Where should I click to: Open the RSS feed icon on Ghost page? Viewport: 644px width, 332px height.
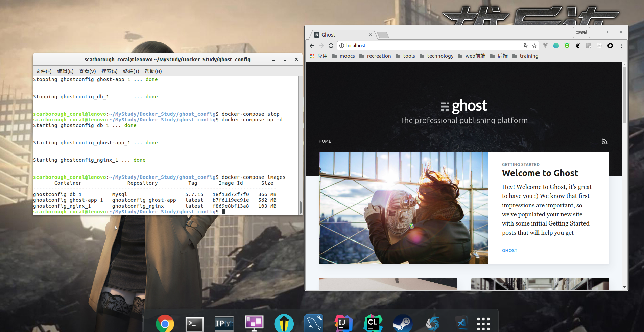pos(604,141)
